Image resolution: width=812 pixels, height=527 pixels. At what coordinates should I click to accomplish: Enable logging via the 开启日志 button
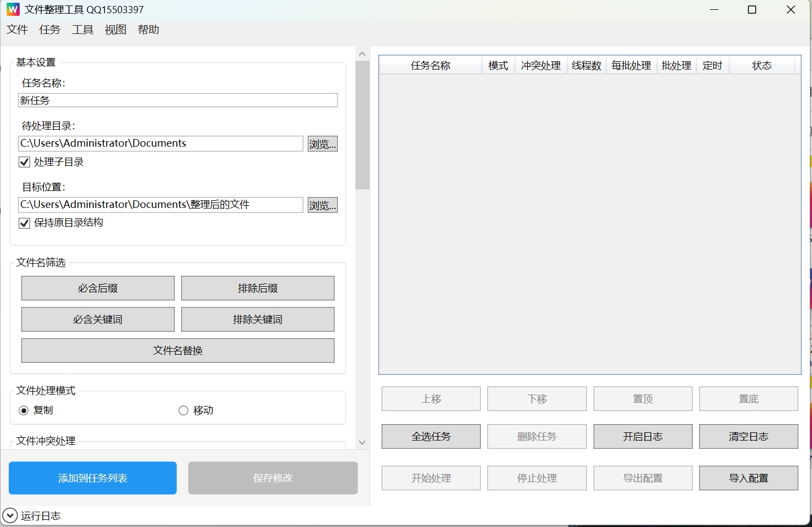coord(642,436)
